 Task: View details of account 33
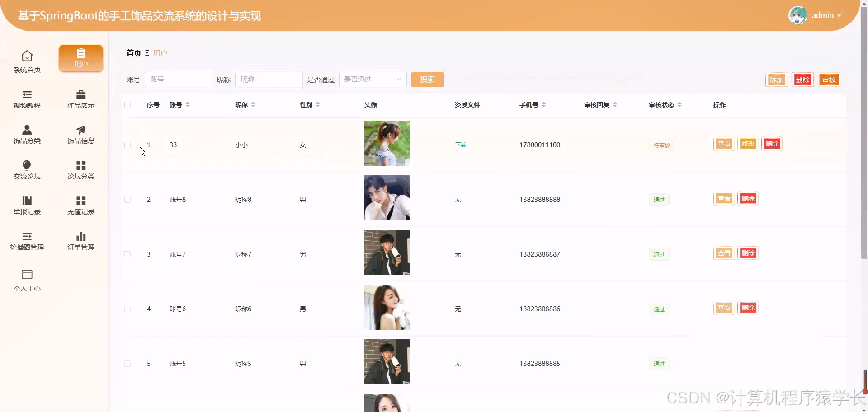[x=724, y=144]
